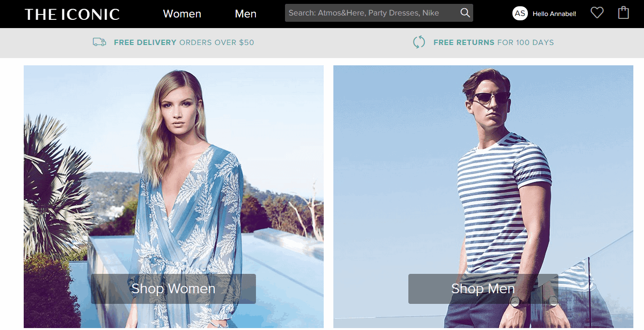The height and width of the screenshot is (330, 644).
Task: Open the Women menu in header
Action: pyautogui.click(x=182, y=14)
